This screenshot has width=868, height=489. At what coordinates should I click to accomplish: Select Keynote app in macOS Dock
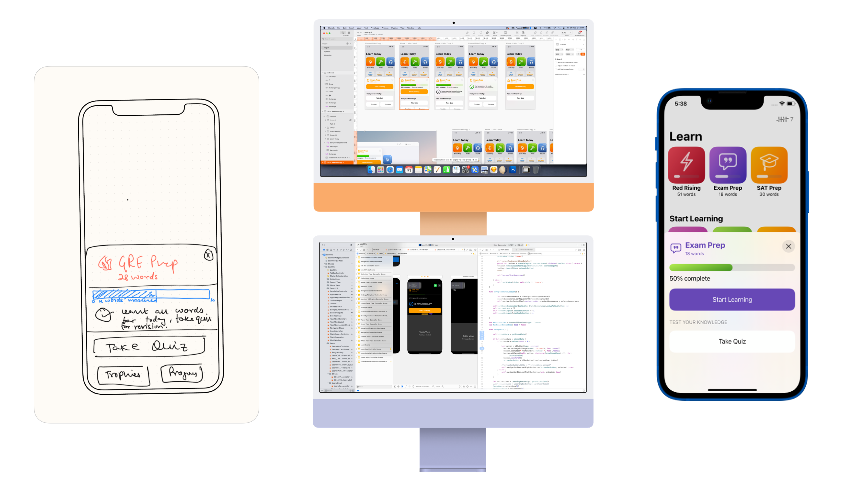(455, 170)
